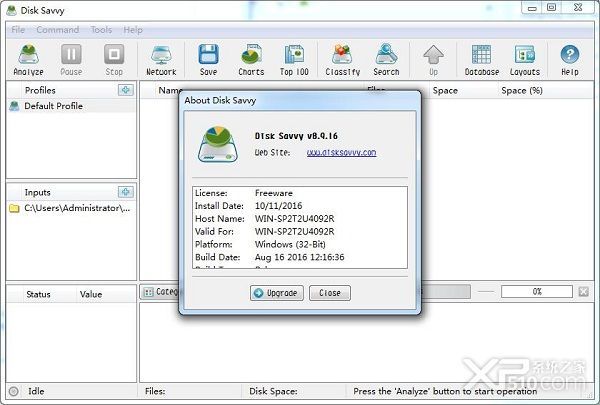Screen dimensions: 600x405
Task: Click the idle status circle icon
Action: tap(14, 391)
